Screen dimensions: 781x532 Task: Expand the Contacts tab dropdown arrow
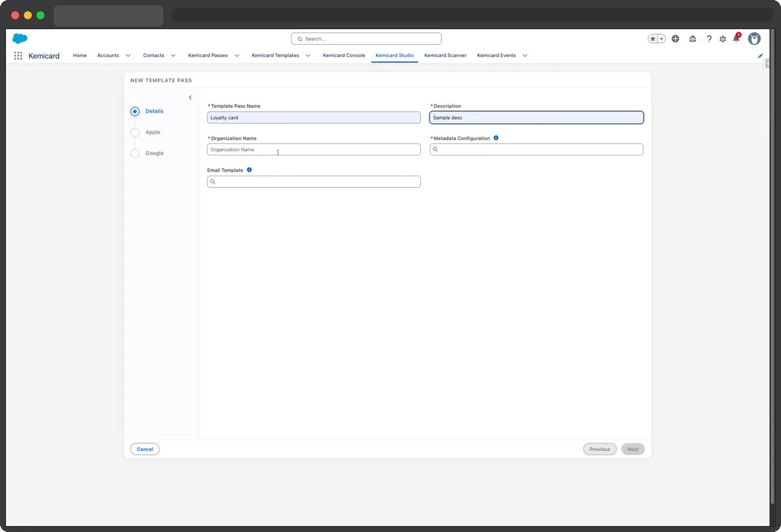tap(173, 56)
